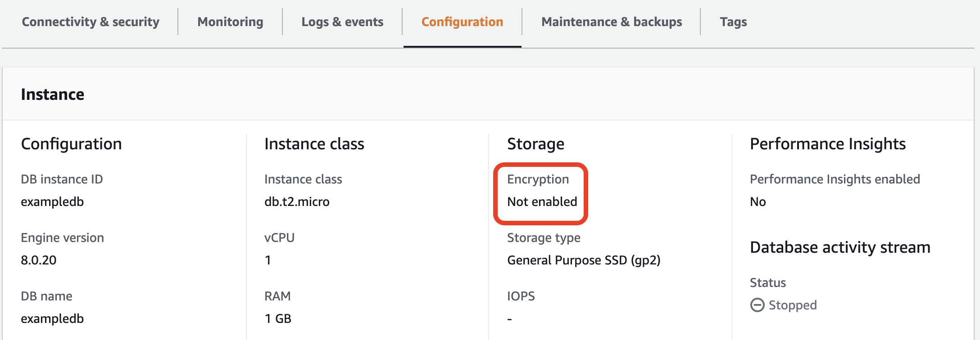Select the Instance section header
This screenshot has height=340, width=980.
(x=53, y=94)
